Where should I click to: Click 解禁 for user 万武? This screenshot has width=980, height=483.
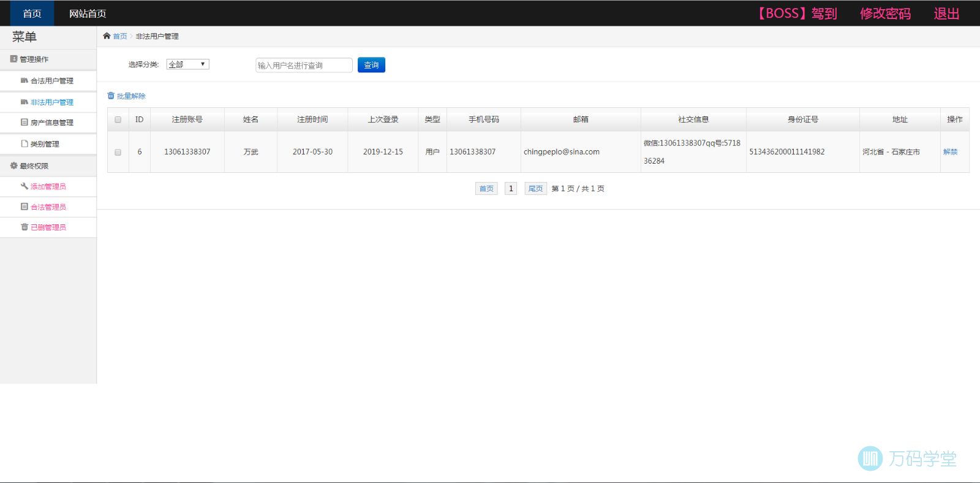950,152
